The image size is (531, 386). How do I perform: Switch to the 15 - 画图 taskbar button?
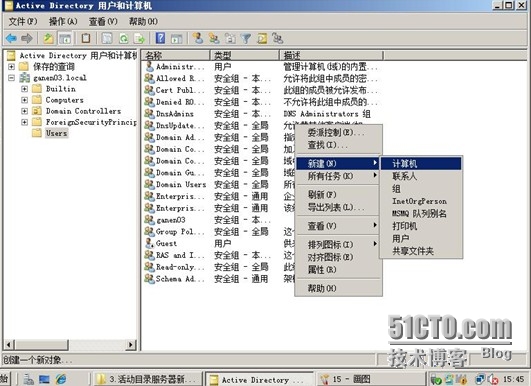[x=370, y=380]
